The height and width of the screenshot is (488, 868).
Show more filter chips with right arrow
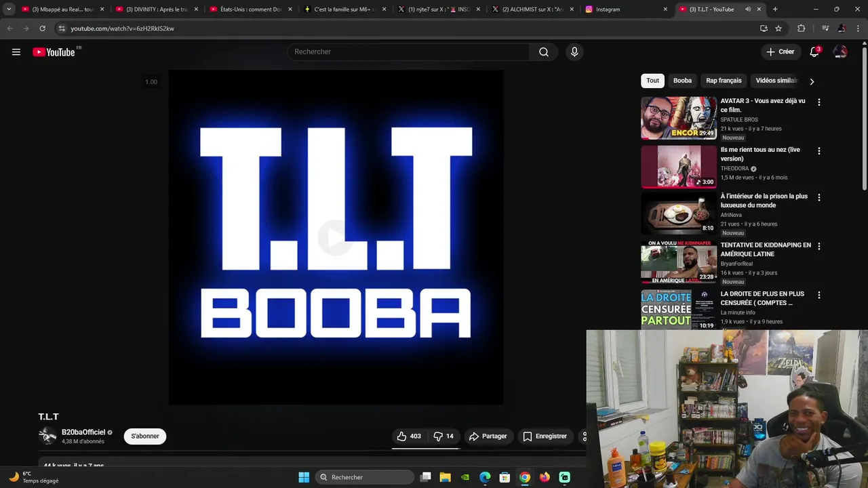812,81
